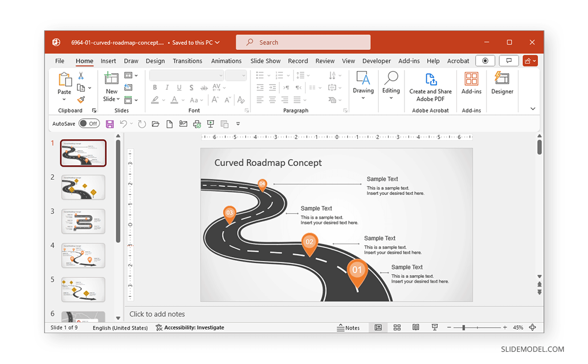The width and height of the screenshot is (588, 364).
Task: Toggle Notes pane from status bar
Action: [x=349, y=327]
